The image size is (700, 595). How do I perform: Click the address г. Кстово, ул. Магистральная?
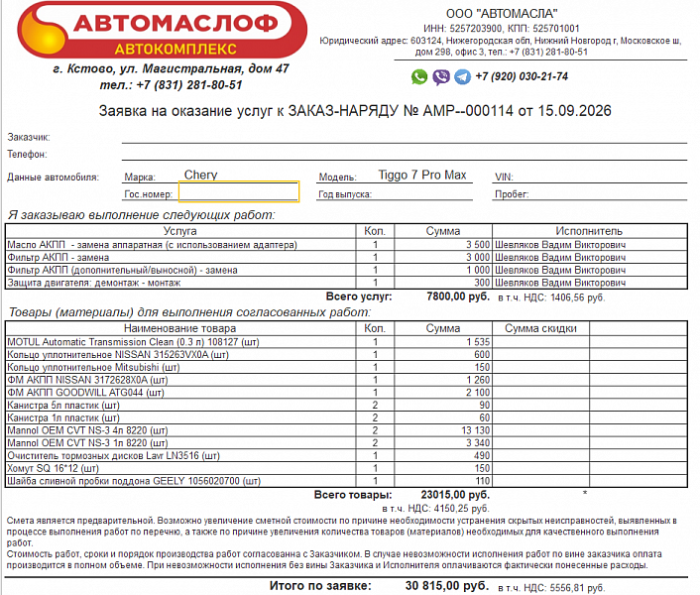(171, 68)
